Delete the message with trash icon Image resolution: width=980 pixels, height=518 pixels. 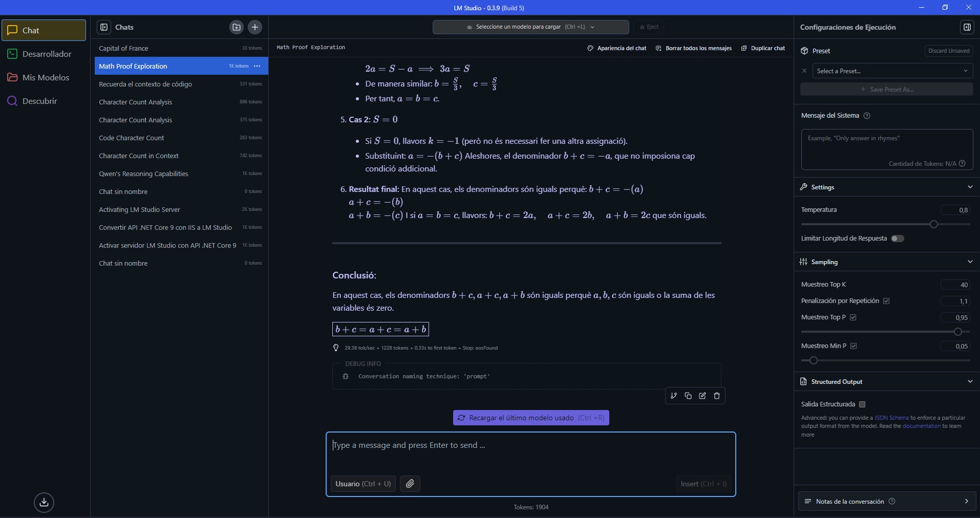pyautogui.click(x=717, y=396)
